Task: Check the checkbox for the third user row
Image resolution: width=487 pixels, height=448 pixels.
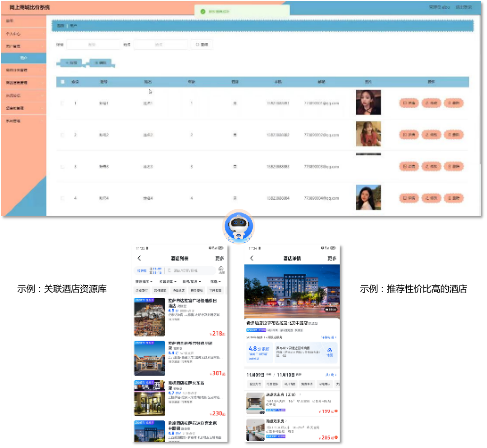Action: click(62, 166)
